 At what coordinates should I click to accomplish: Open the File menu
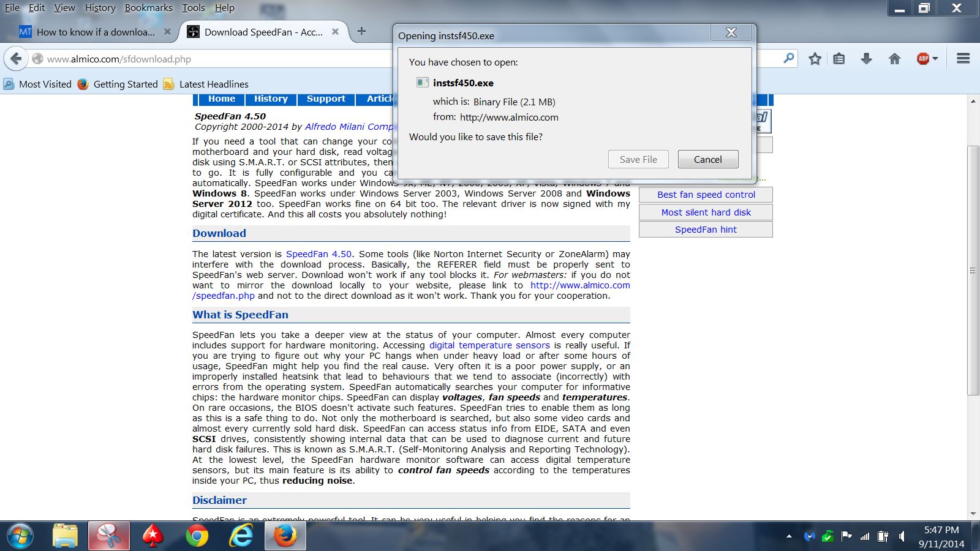[x=12, y=8]
